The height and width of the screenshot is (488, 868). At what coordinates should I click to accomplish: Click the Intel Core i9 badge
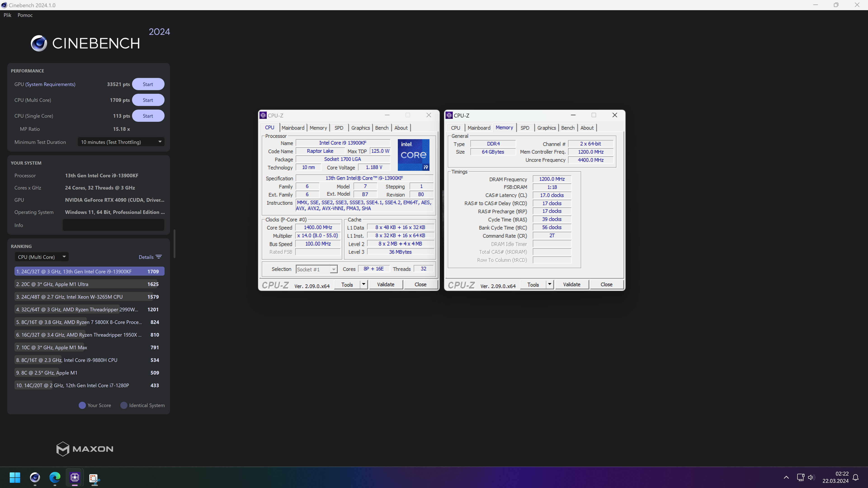(413, 155)
